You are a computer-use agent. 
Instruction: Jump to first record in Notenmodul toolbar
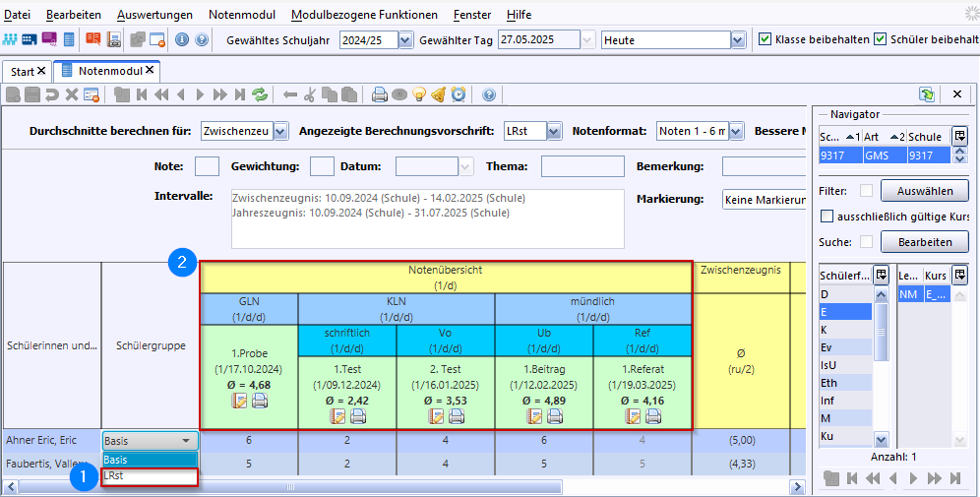142,95
